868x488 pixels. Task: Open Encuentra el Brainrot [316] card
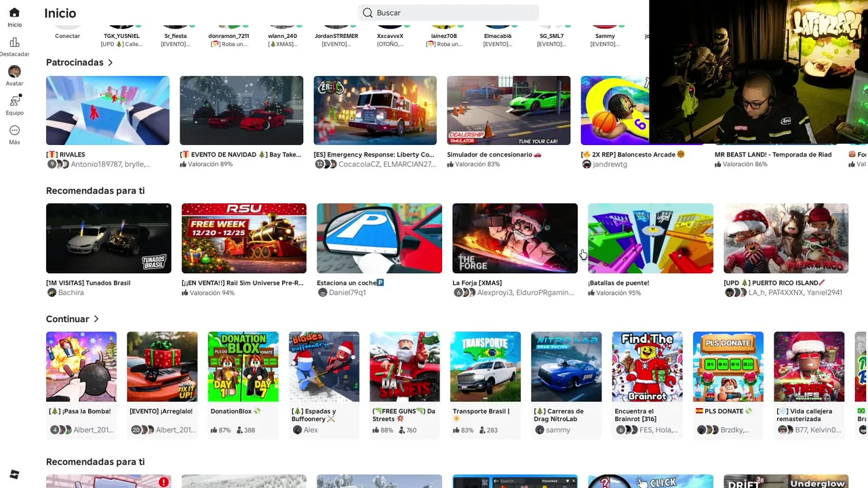point(647,384)
